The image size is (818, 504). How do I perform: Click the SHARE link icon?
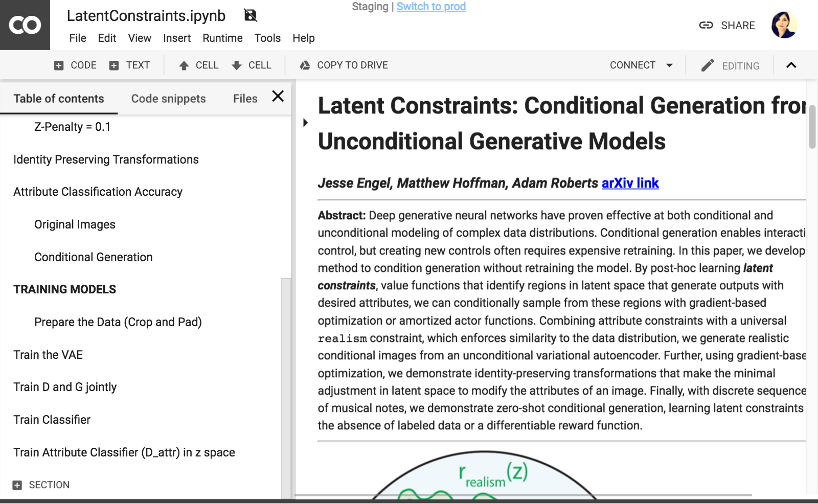706,26
